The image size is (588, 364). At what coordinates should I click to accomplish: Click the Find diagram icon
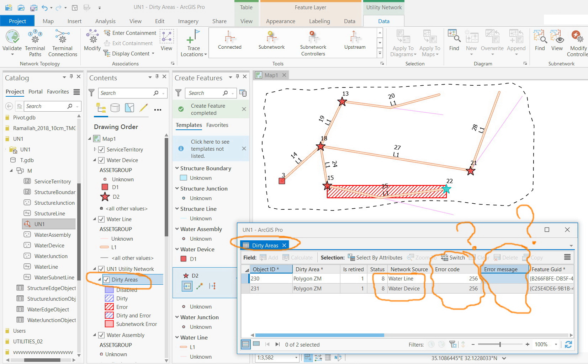454,36
